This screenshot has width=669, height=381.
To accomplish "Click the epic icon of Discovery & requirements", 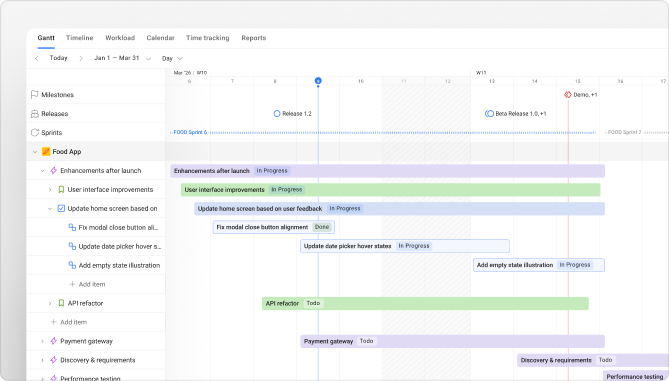I will pyautogui.click(x=54, y=360).
